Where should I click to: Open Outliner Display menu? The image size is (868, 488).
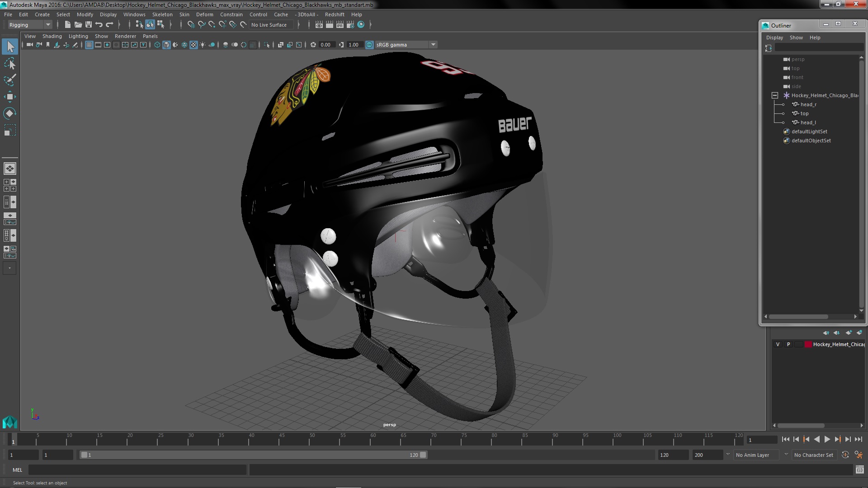pos(774,38)
